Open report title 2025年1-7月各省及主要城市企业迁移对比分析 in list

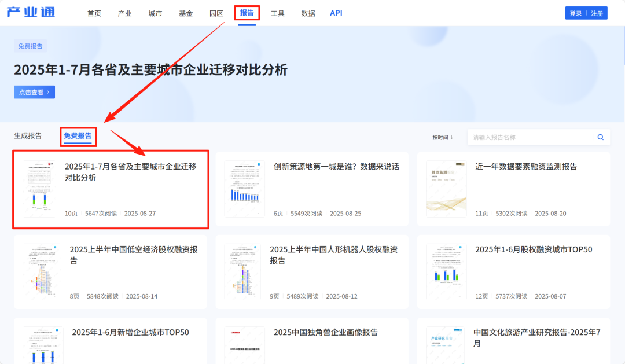tap(131, 172)
